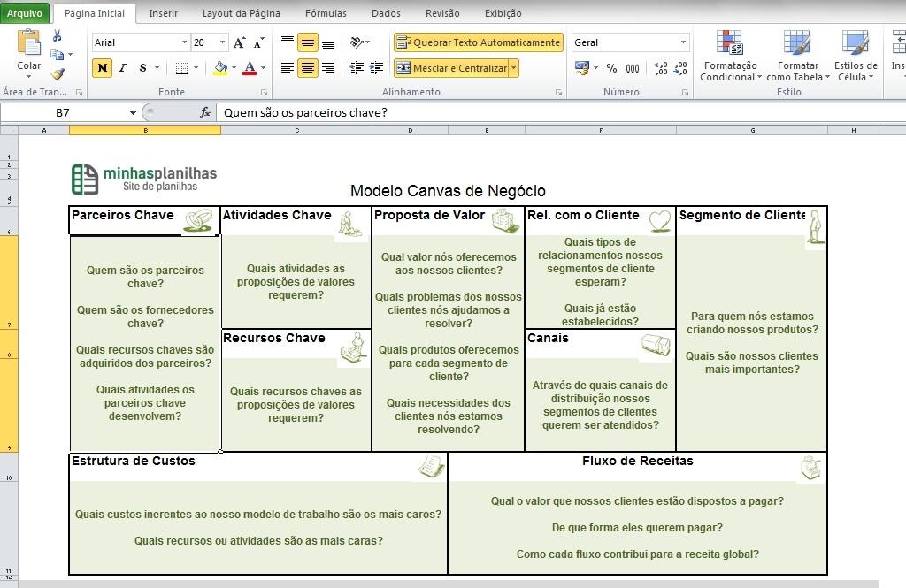Apply percent style

[x=612, y=68]
